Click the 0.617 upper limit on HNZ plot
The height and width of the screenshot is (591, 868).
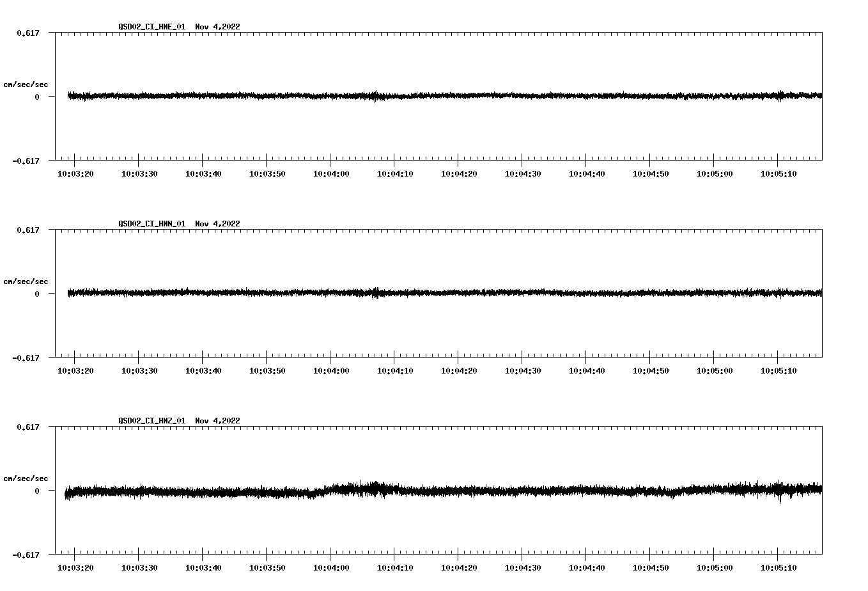(x=27, y=427)
